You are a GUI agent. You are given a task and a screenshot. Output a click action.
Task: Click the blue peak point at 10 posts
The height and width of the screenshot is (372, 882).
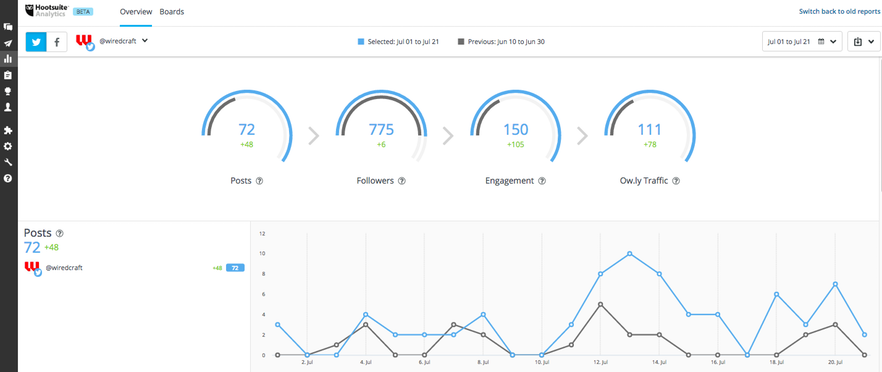[629, 253]
